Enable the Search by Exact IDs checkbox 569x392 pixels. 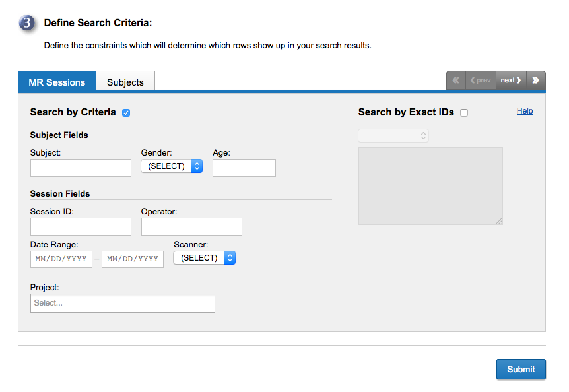click(464, 113)
